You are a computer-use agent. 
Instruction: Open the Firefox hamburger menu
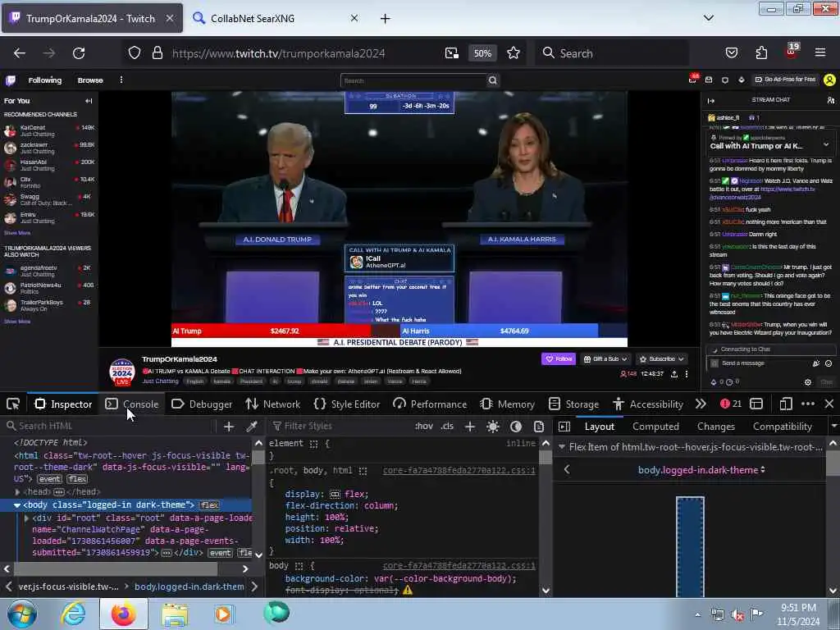coord(820,52)
